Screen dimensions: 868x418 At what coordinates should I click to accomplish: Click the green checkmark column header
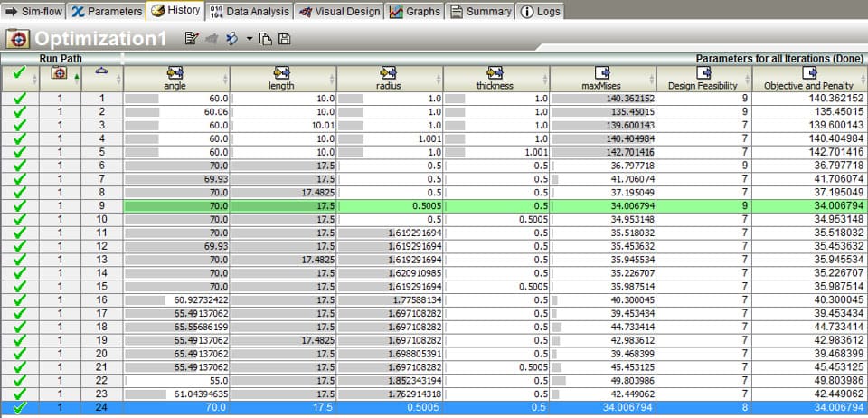20,79
